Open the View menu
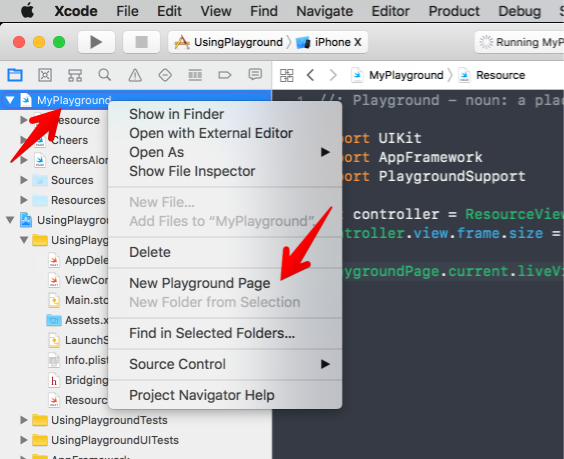The width and height of the screenshot is (564, 459). tap(216, 11)
